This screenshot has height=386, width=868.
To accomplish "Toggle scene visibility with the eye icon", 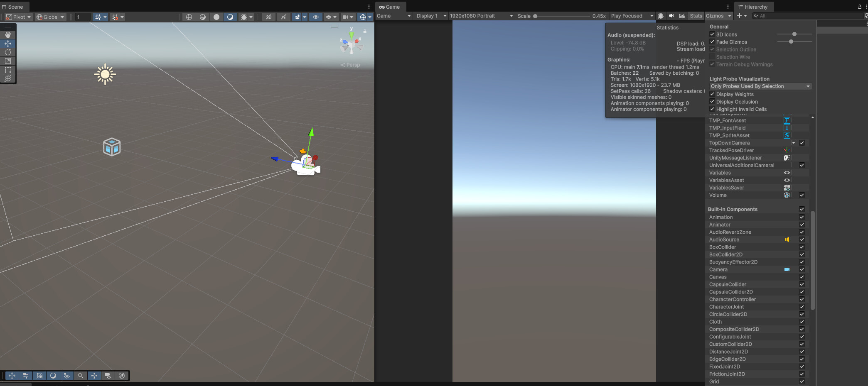I will [x=316, y=17].
